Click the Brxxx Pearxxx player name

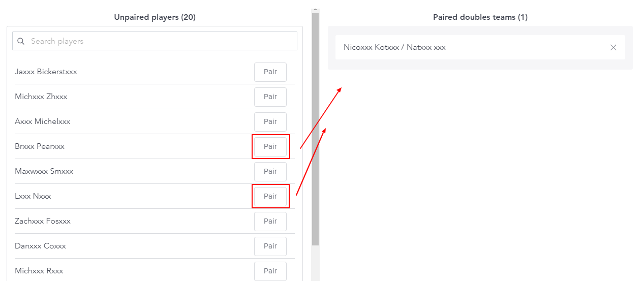(x=40, y=146)
